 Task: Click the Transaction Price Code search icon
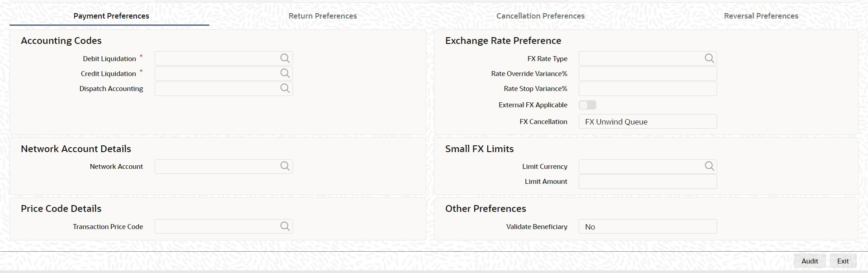[x=285, y=226]
